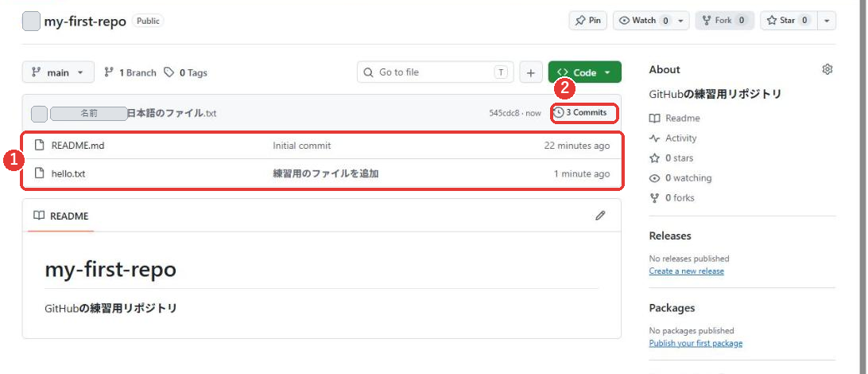View the 0 Tags link
868x374 pixels.
coord(186,72)
